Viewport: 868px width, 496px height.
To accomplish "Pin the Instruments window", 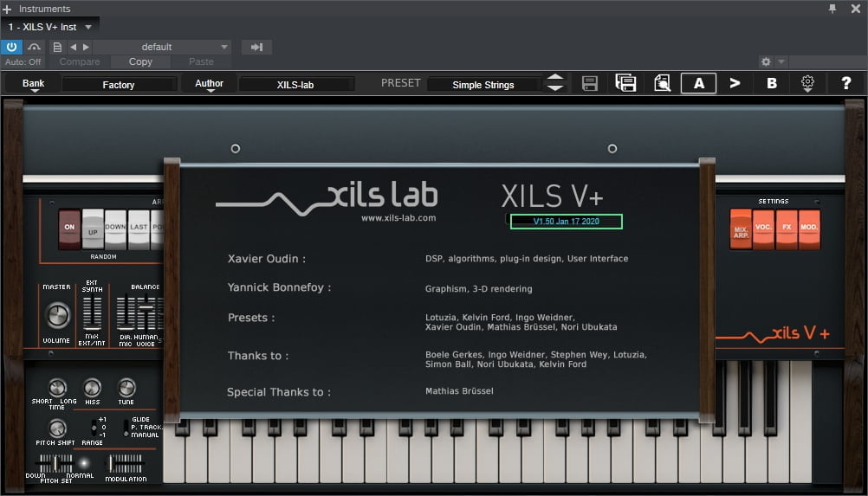I will (x=832, y=9).
